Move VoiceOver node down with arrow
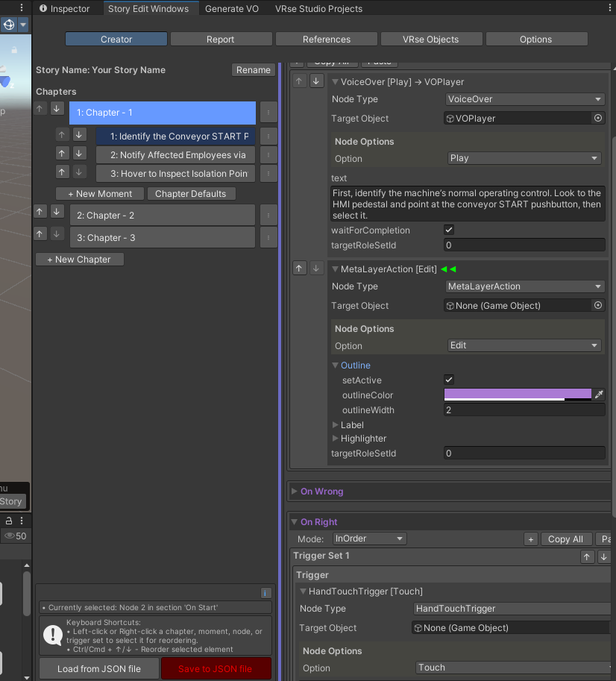Viewport: 616px width, 681px height. (316, 81)
